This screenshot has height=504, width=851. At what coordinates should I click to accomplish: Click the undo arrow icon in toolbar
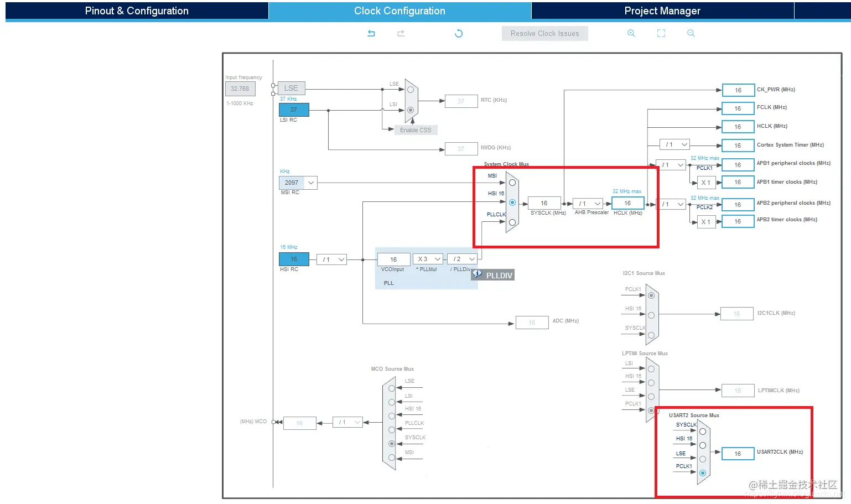point(371,33)
